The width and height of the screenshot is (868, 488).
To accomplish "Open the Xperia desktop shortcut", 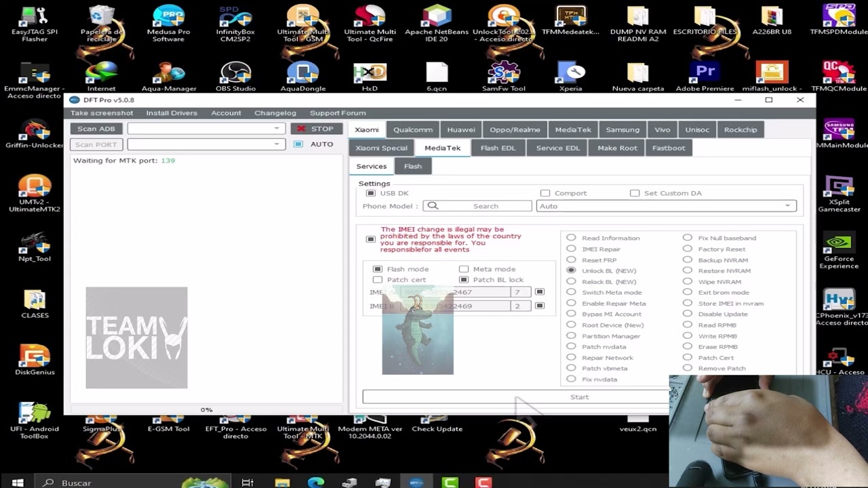I will tap(571, 77).
